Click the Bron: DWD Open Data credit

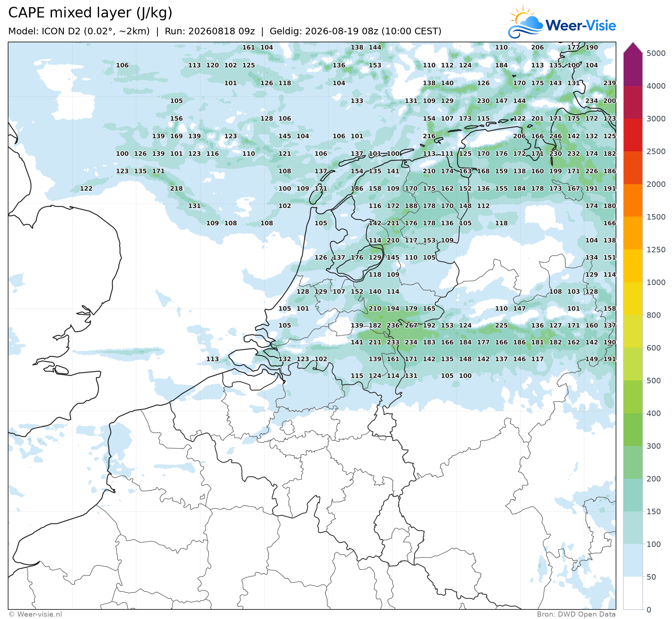(x=576, y=614)
